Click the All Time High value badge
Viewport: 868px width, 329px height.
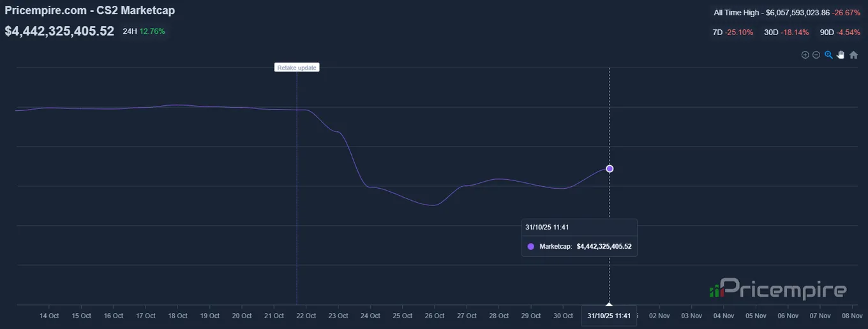point(787,13)
